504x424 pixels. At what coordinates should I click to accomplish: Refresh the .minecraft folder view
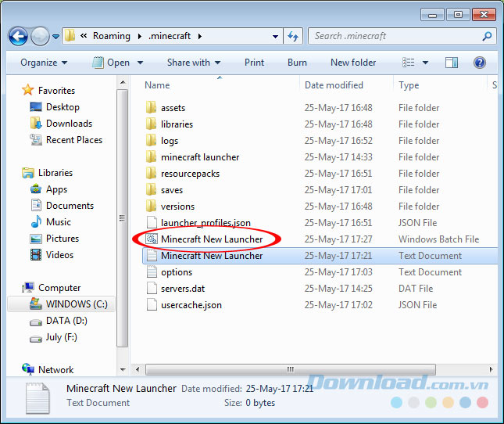coord(293,36)
